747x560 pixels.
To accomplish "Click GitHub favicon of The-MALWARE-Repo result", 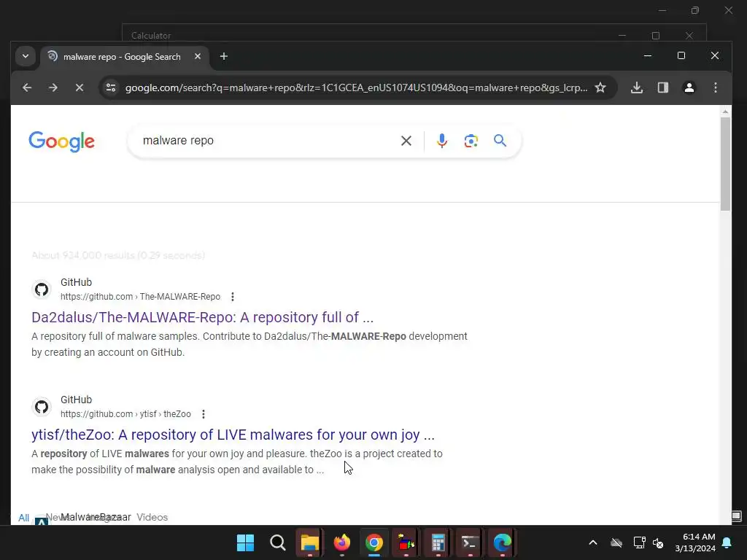I will (x=42, y=289).
